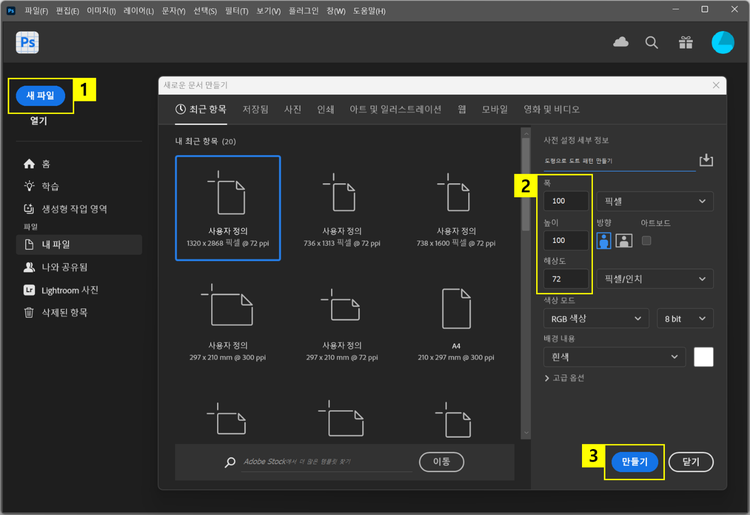Toggle the 아트보드 checkbox
This screenshot has height=515, width=750.
[x=646, y=241]
